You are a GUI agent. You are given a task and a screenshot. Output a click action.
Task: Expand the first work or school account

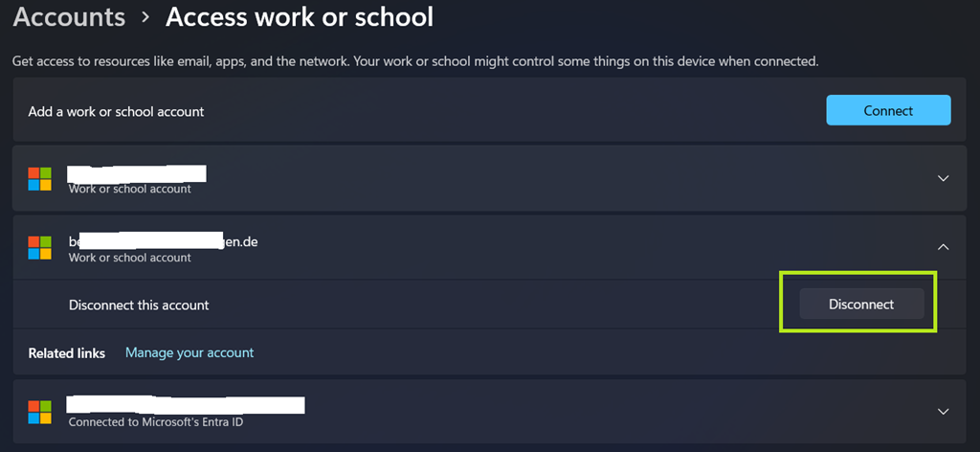click(943, 178)
